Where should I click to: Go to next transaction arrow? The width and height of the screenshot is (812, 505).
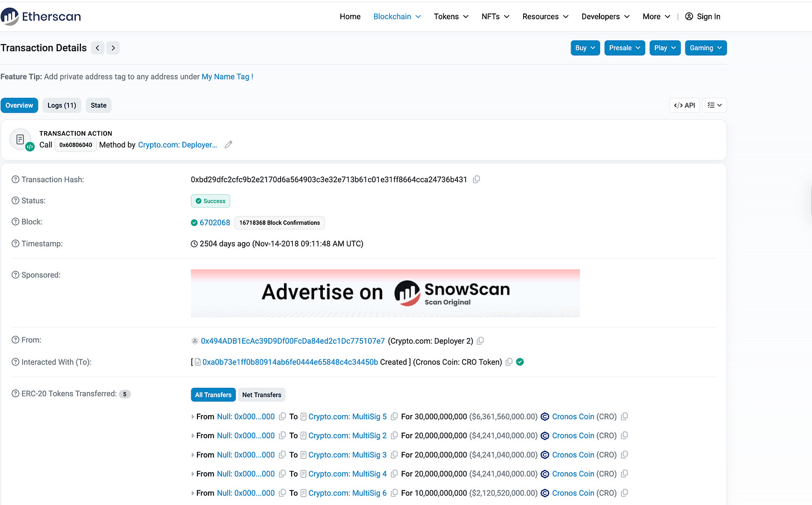113,48
